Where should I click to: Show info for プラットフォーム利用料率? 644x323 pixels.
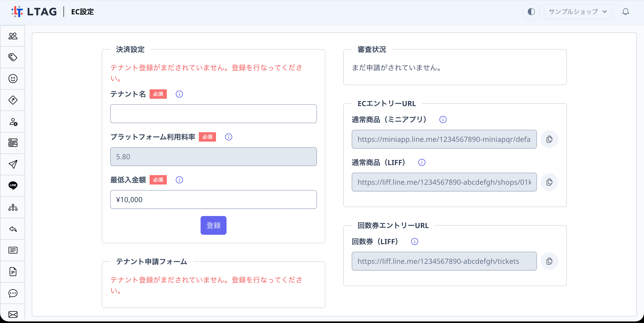pyautogui.click(x=229, y=137)
